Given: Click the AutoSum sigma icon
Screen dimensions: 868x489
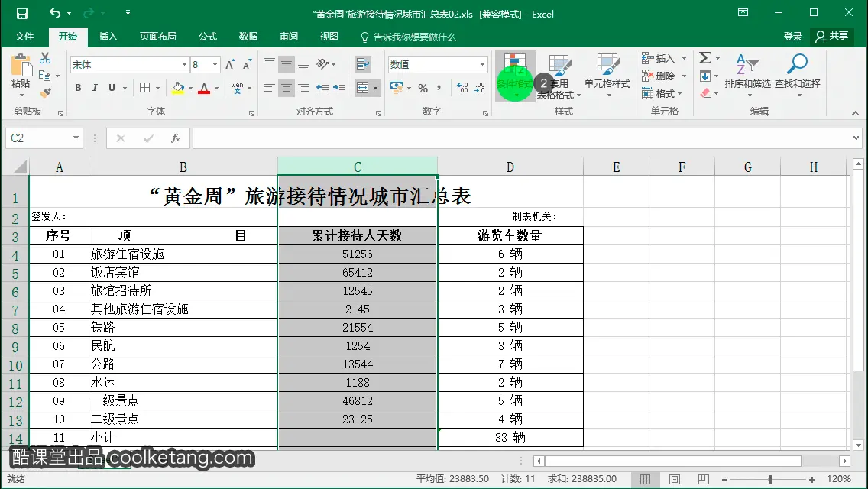Looking at the screenshot, I should click(x=704, y=57).
